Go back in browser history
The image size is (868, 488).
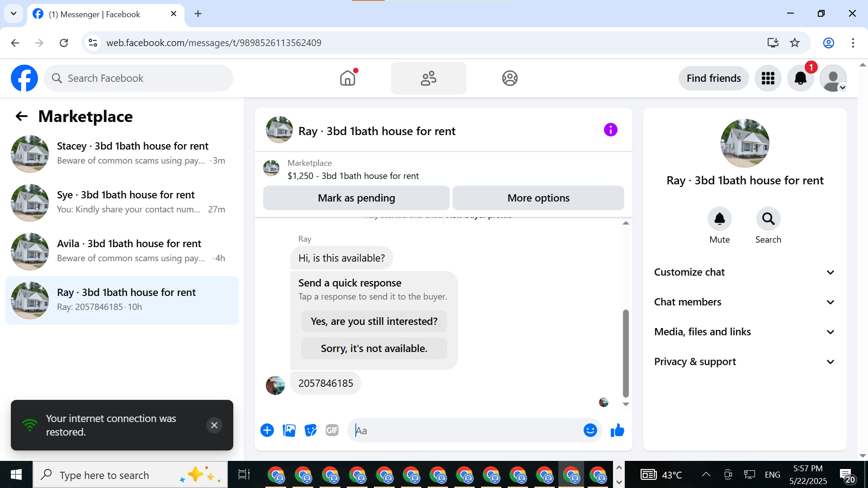tap(15, 43)
